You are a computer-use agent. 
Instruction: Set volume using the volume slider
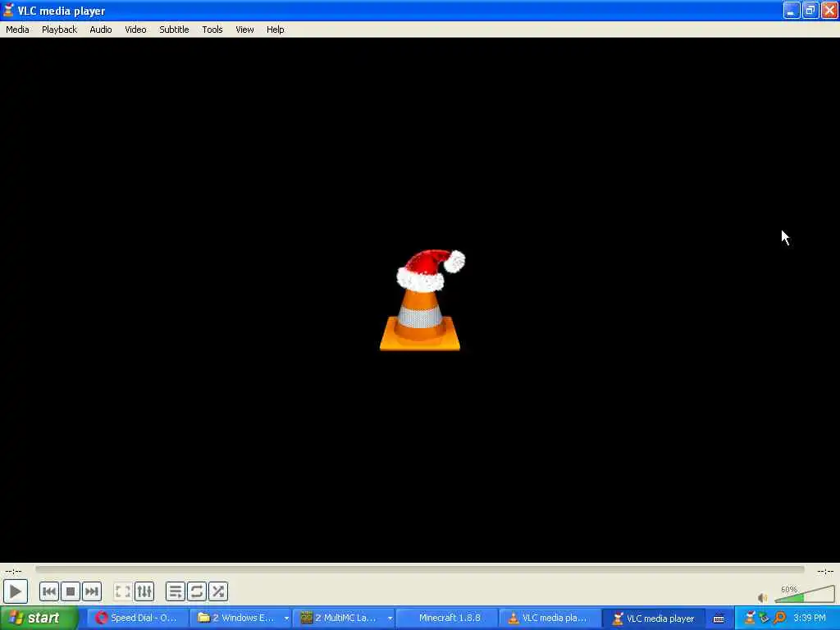coord(805,595)
